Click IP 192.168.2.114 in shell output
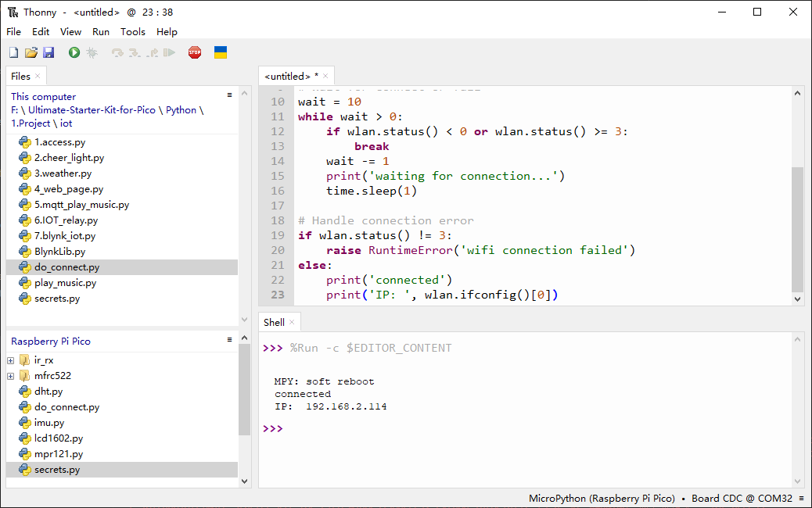This screenshot has height=508, width=812. pyautogui.click(x=346, y=406)
